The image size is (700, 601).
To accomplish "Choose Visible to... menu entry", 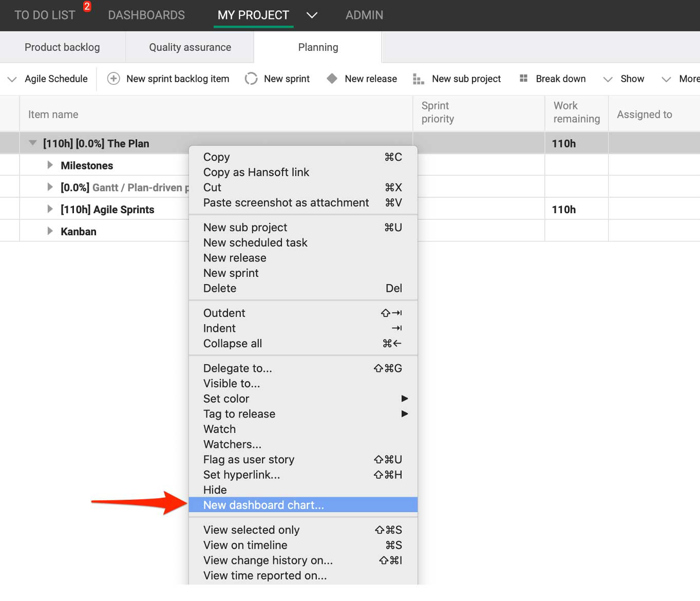I will 303,384.
